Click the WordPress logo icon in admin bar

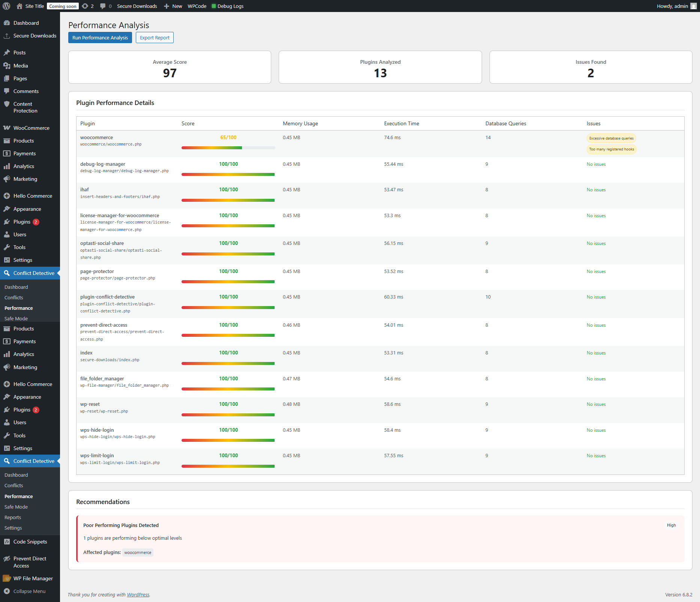(x=6, y=6)
